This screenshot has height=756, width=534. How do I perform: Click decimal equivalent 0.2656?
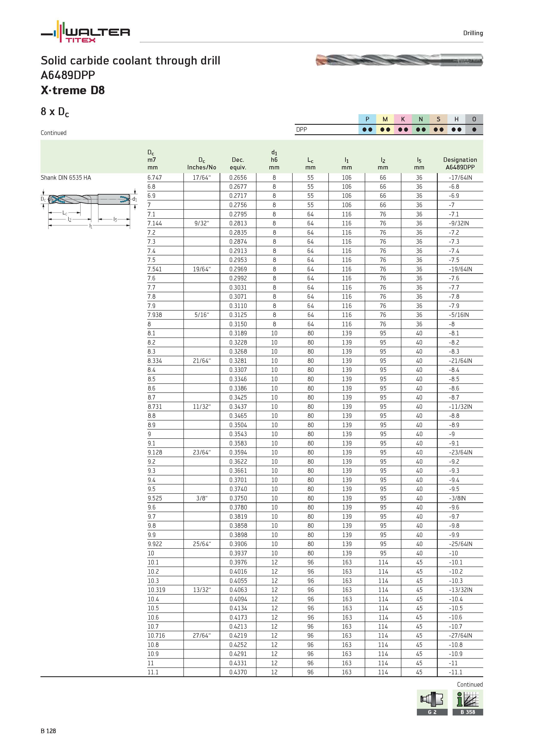238,178
